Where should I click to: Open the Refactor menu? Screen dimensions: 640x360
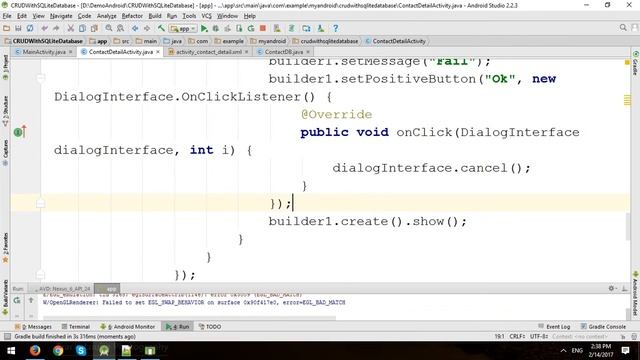point(132,16)
